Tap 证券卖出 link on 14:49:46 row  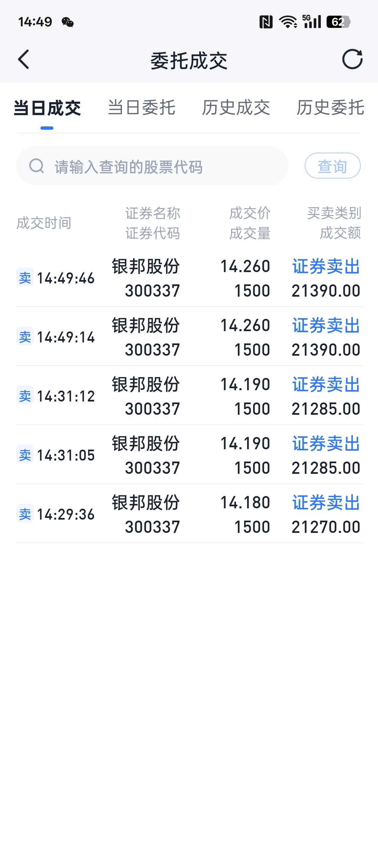point(326,266)
